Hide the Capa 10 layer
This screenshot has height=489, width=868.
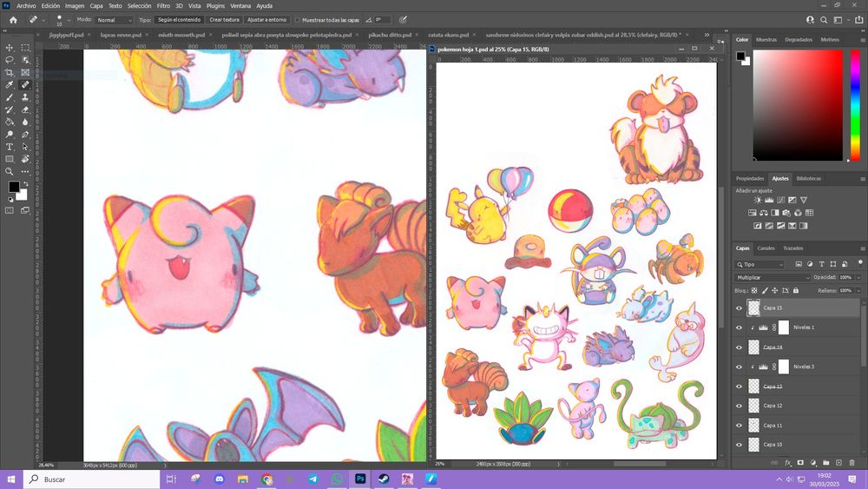739,445
